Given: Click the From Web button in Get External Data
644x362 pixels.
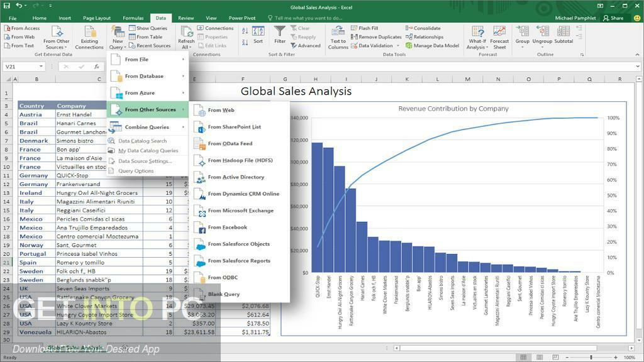Looking at the screenshot, I should [x=19, y=37].
